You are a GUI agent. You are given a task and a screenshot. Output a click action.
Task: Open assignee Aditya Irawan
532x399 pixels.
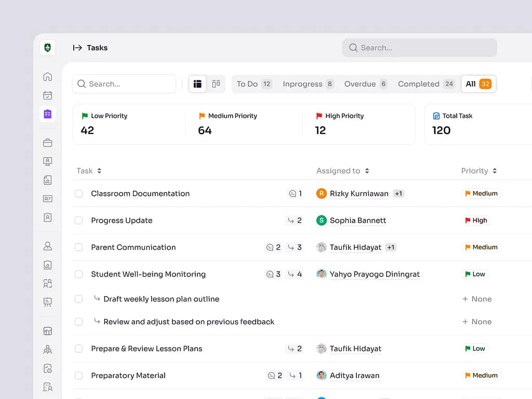pos(354,376)
